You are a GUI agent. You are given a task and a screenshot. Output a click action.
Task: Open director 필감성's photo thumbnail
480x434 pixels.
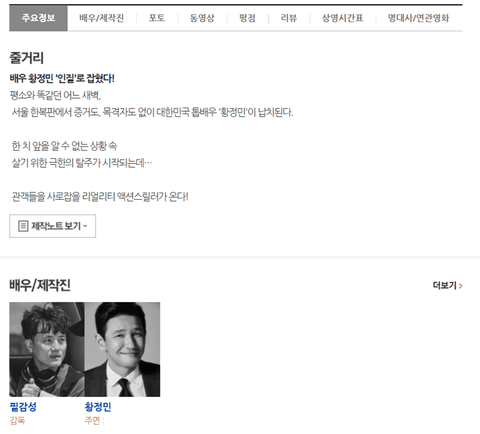47,349
